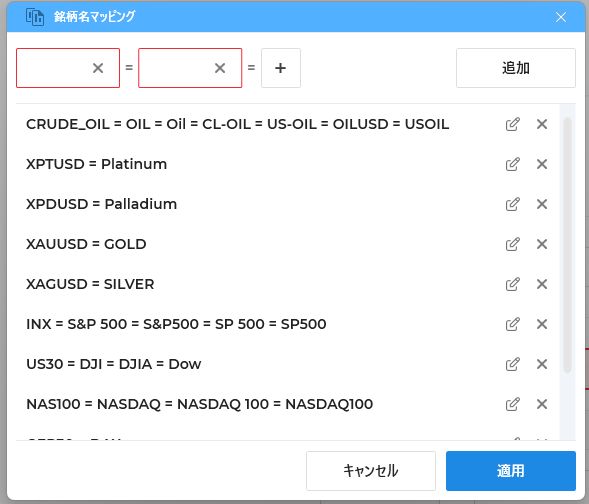The width and height of the screenshot is (589, 504).
Task: Click the mapping list vertical scrollbar
Action: pos(568,246)
